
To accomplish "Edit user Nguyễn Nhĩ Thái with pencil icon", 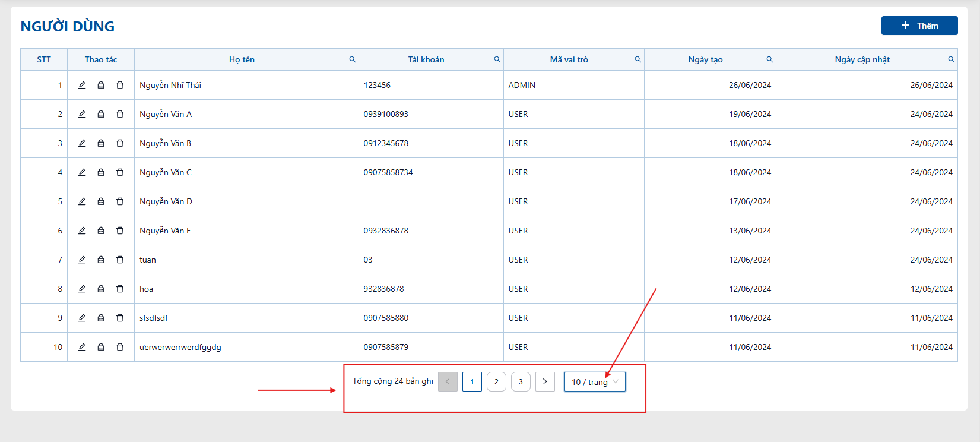I will (82, 85).
